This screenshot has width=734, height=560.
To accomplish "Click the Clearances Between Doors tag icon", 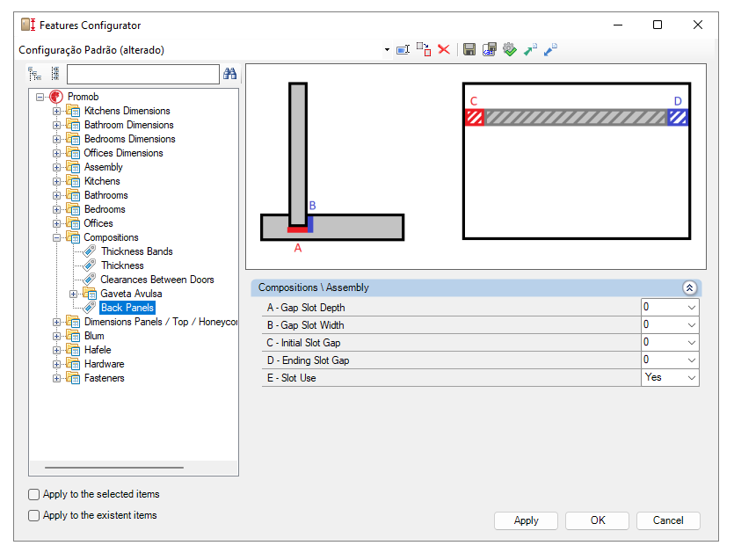I will (x=90, y=280).
